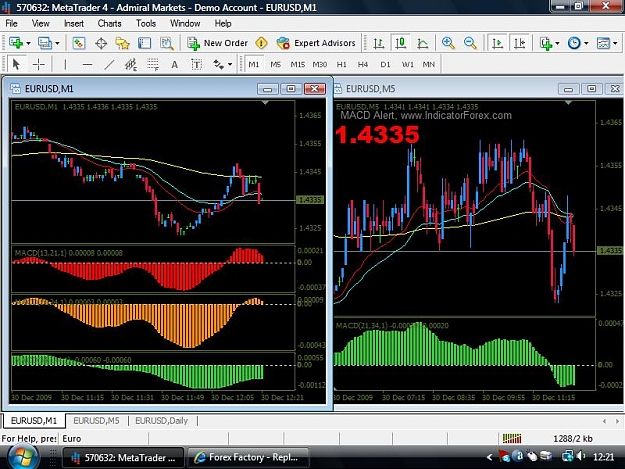
Task: Show hidden system tray icons arrow
Action: pyautogui.click(x=489, y=457)
